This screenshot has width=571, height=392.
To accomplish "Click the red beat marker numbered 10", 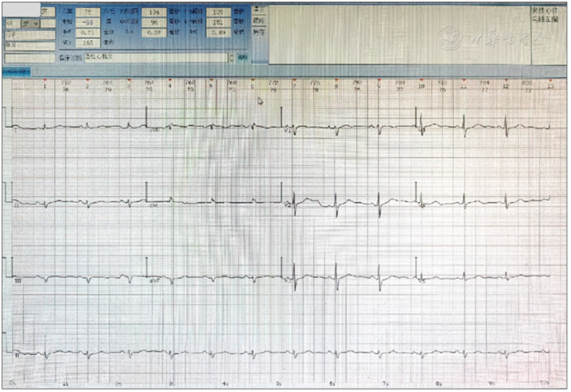I will coord(421,81).
